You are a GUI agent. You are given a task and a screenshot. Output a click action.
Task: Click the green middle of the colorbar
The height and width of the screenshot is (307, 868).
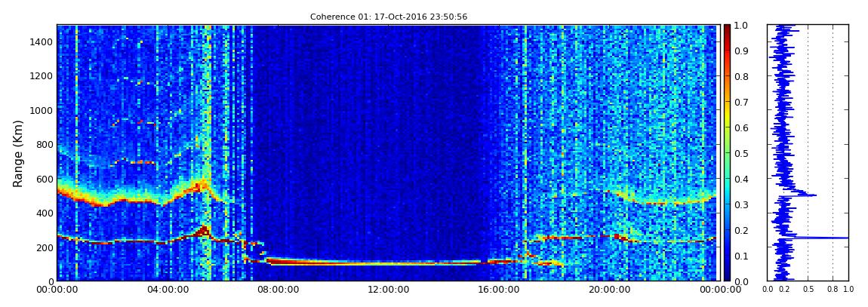coord(726,153)
